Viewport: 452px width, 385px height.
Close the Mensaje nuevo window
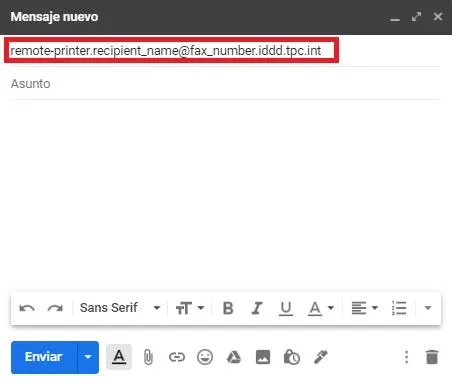coord(438,17)
